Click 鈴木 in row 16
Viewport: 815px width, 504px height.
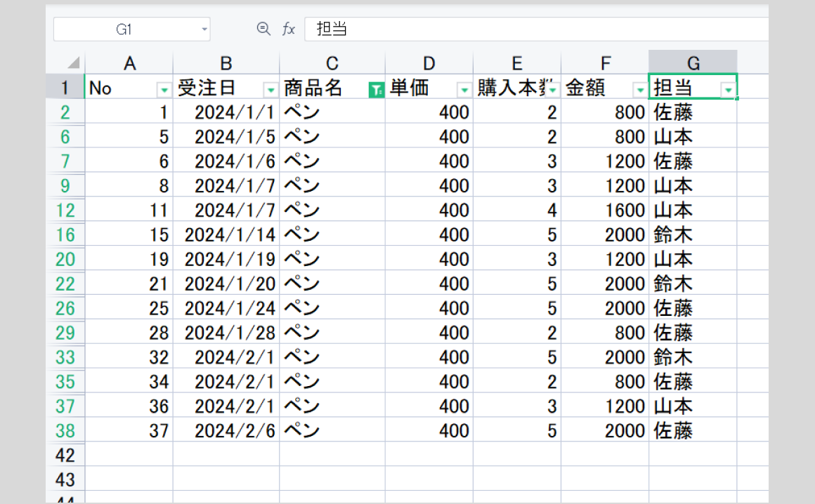(x=693, y=234)
